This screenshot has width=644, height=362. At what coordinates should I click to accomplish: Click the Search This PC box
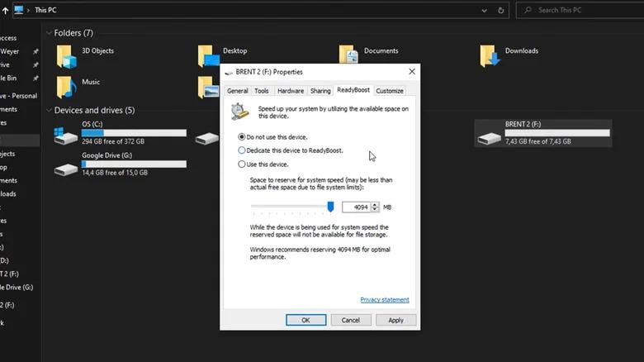coord(582,10)
